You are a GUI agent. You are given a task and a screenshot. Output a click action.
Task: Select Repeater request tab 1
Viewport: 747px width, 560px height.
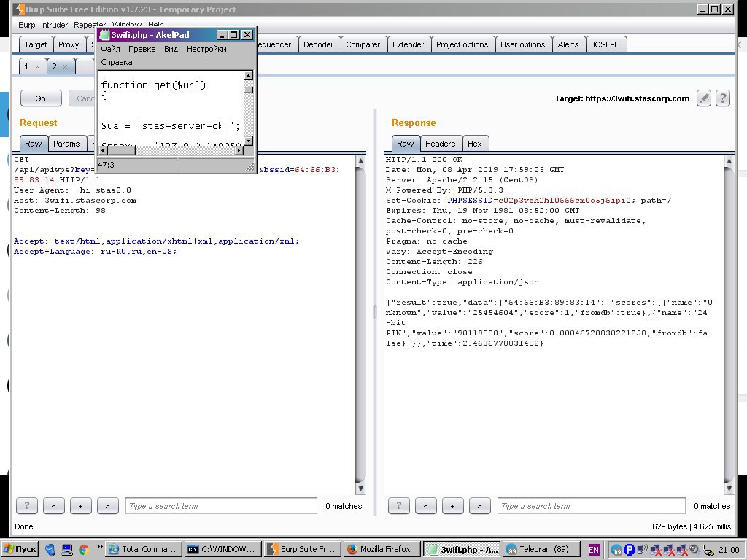click(x=27, y=66)
